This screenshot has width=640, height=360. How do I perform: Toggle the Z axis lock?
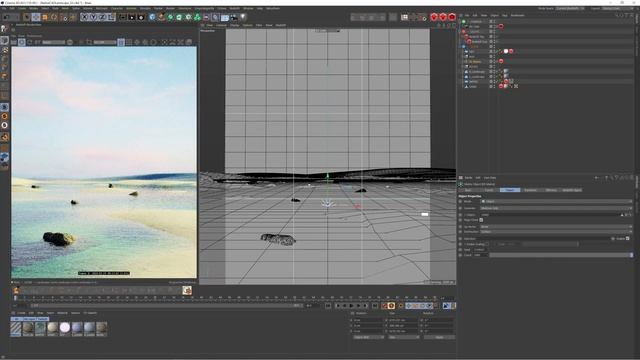tap(102, 17)
